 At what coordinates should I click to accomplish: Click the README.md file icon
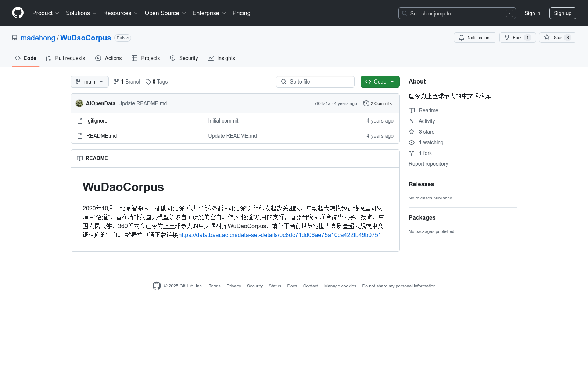tap(80, 136)
